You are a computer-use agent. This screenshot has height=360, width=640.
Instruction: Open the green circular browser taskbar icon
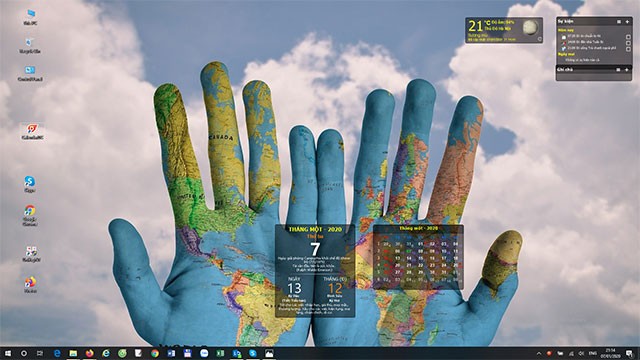[x=122, y=353]
